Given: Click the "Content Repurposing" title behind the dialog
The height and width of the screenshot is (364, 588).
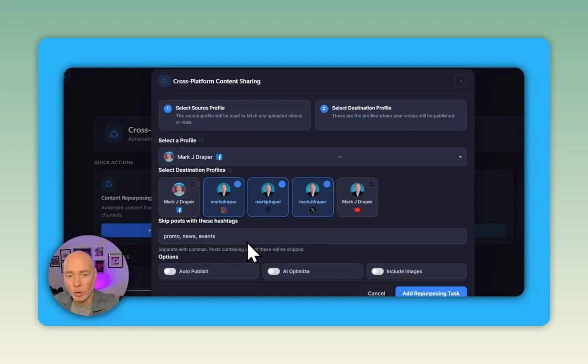Looking at the screenshot, I should 126,198.
